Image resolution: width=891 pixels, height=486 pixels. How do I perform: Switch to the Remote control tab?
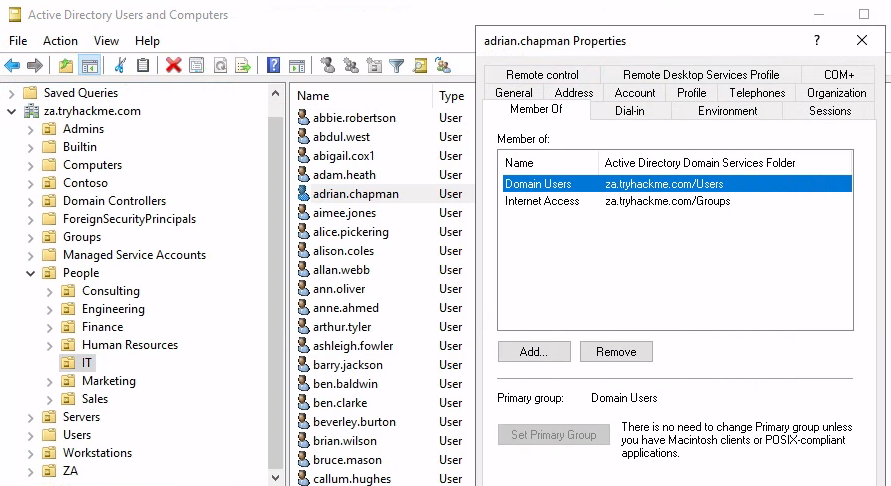pyautogui.click(x=542, y=75)
